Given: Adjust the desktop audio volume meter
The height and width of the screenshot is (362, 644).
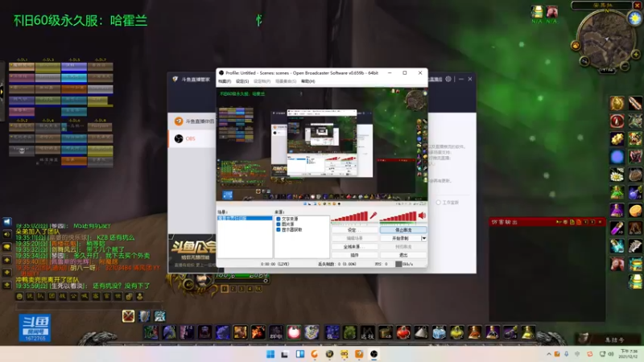Looking at the screenshot, I should [398, 216].
